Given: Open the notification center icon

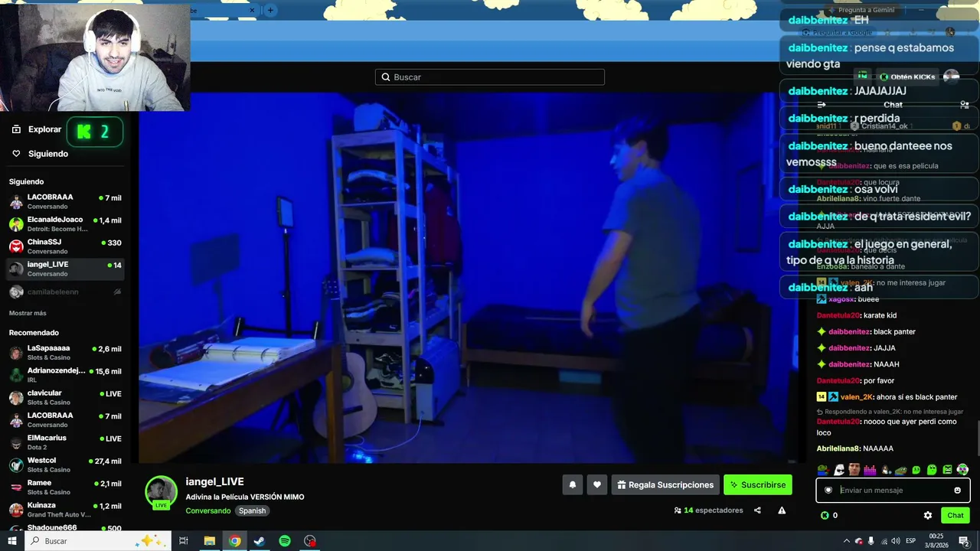Looking at the screenshot, I should [x=965, y=541].
